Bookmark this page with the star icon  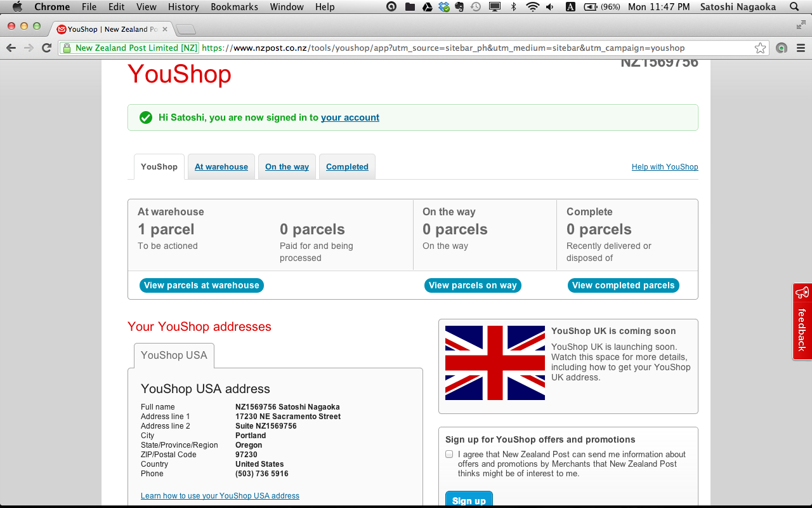760,48
